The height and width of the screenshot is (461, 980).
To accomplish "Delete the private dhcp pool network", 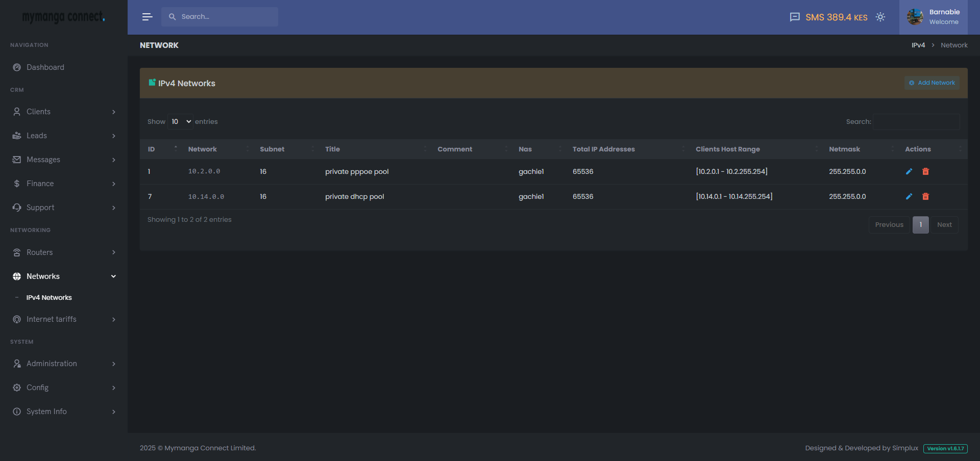I will click(925, 196).
